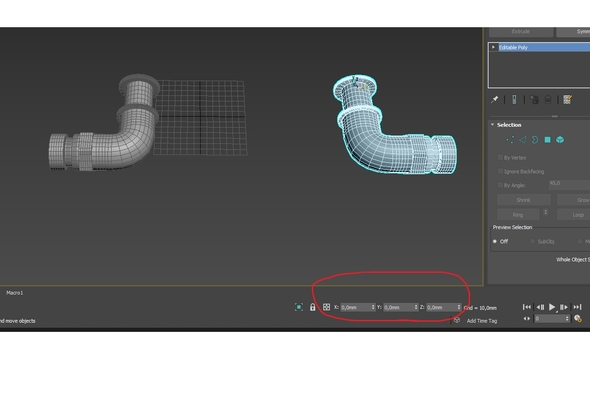
Task: Click the X coordinate spinner arrows
Action: point(373,307)
